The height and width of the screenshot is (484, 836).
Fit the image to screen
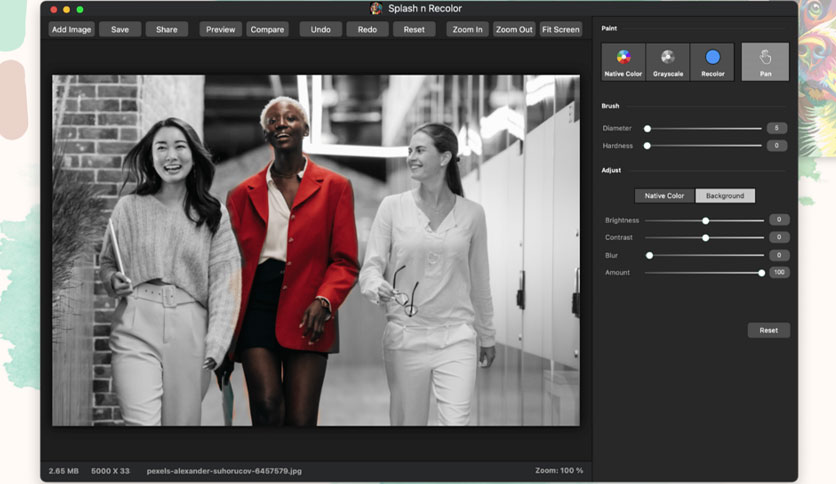point(560,29)
